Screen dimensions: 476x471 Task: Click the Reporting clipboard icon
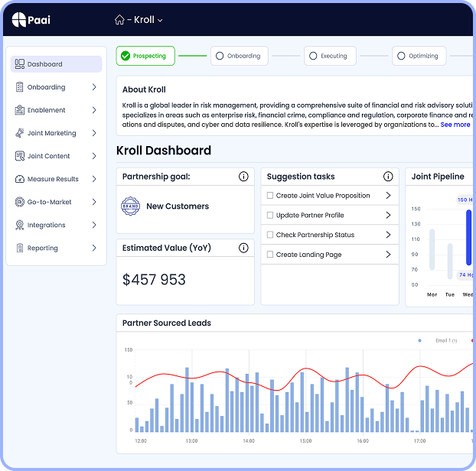(20, 248)
